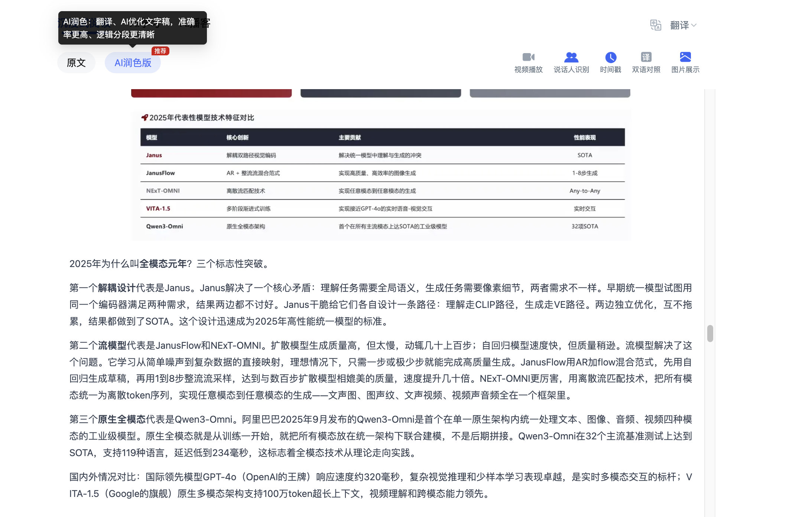Select the AI润色版 tab

tap(133, 63)
